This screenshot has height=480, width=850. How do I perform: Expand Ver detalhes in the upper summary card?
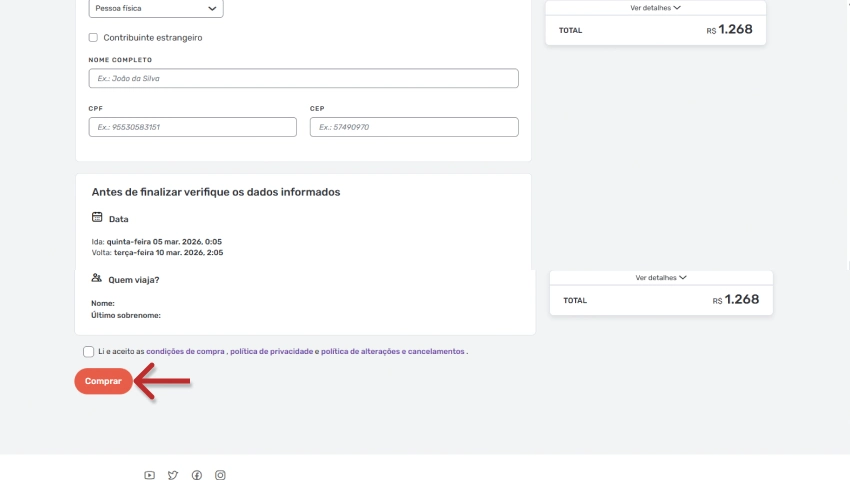(x=655, y=8)
